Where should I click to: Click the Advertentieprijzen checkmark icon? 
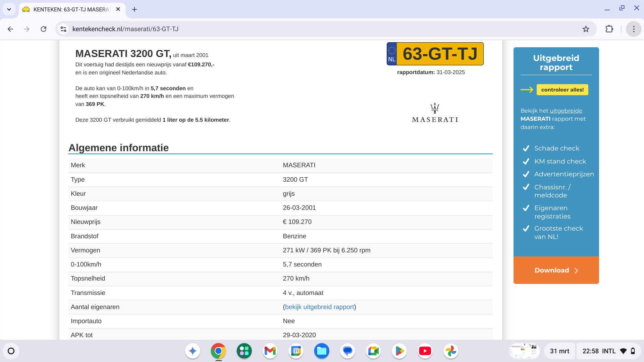click(526, 174)
